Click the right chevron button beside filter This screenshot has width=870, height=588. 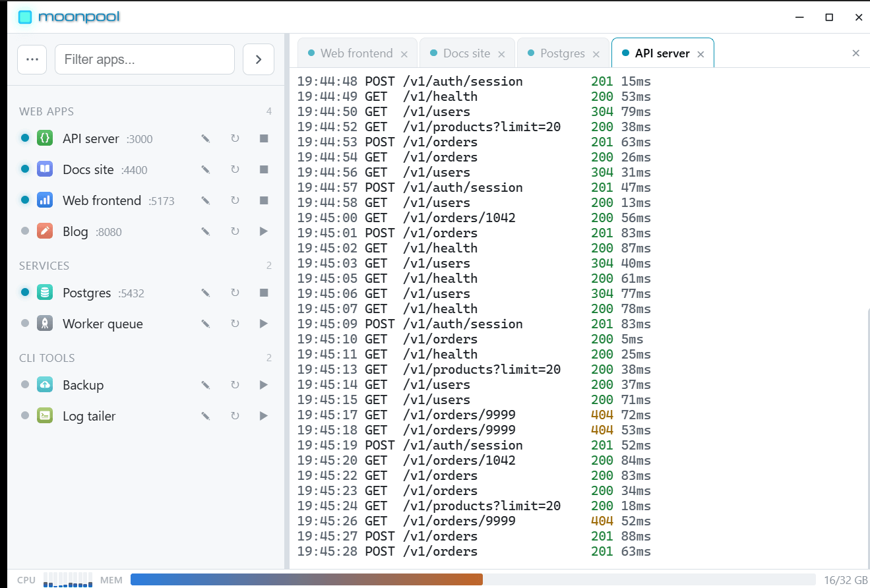tap(259, 59)
